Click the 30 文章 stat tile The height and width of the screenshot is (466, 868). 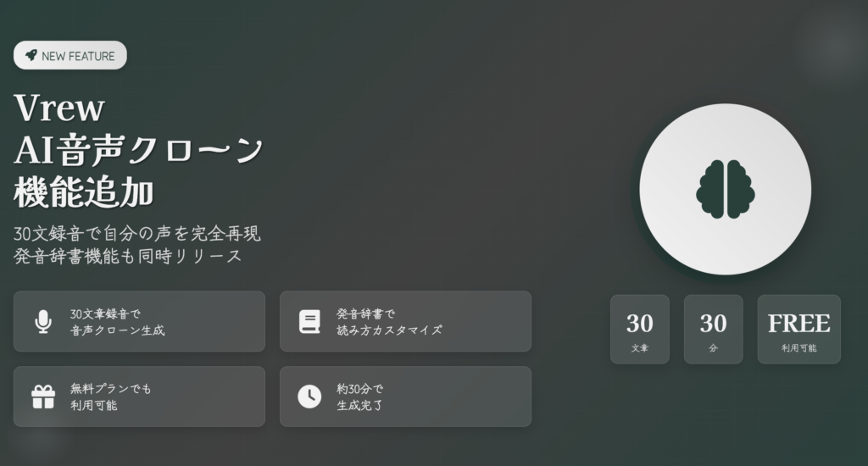[640, 330]
